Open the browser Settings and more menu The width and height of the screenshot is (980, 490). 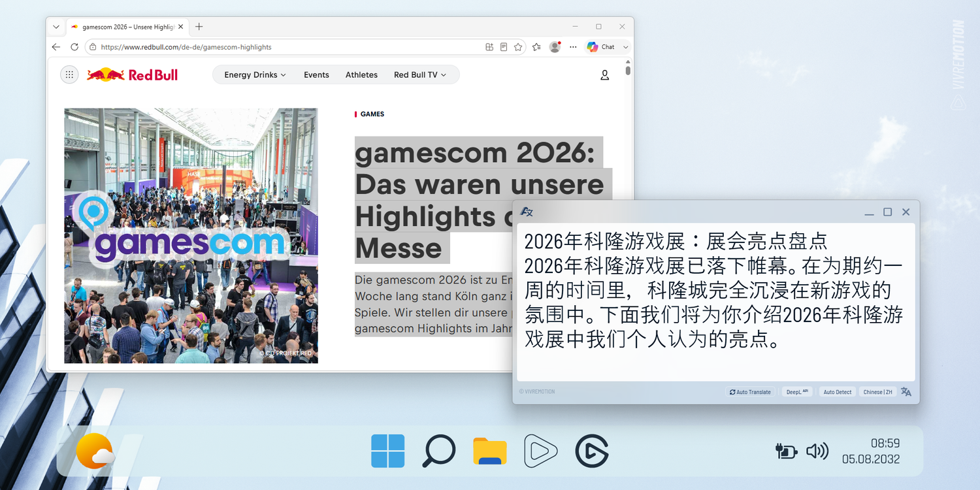pos(573,47)
